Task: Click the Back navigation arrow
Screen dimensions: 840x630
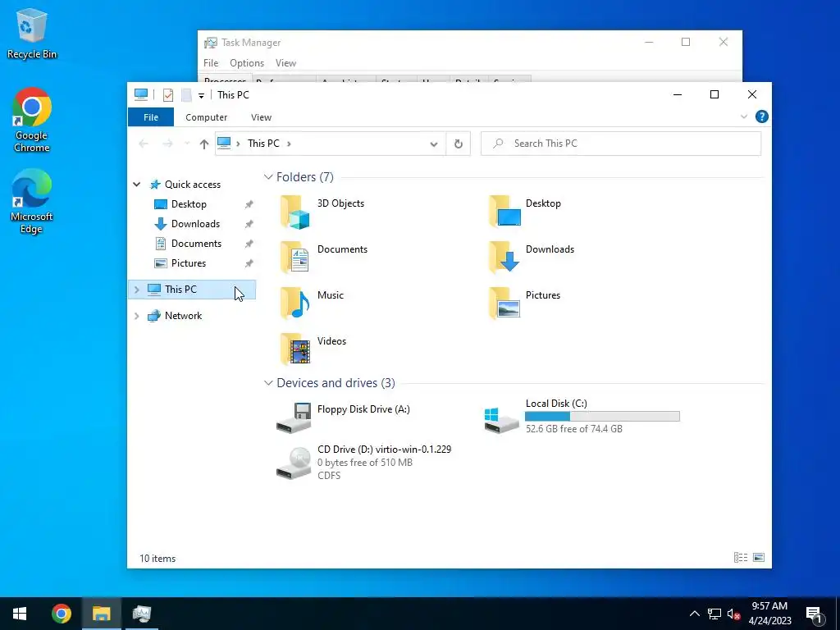Action: pyautogui.click(x=144, y=144)
